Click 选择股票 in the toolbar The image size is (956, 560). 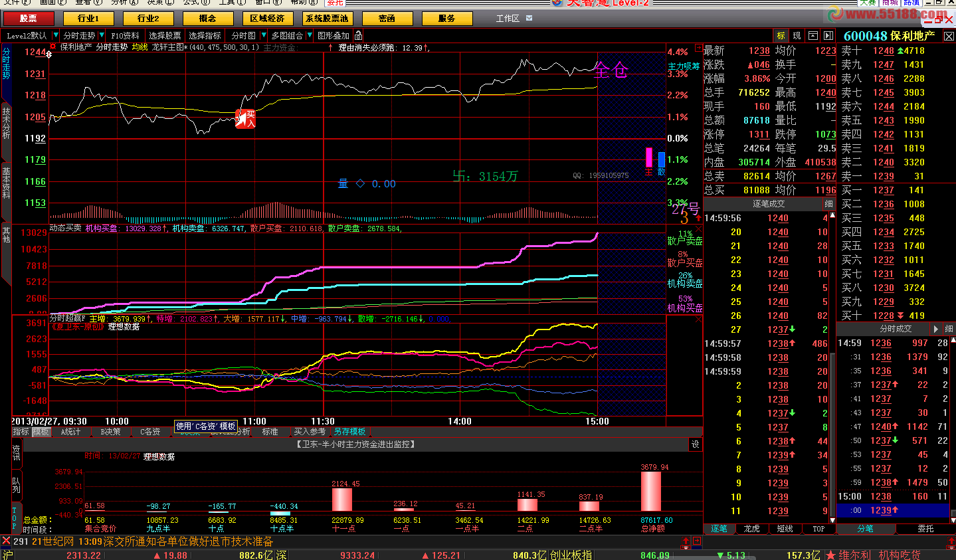coord(165,35)
